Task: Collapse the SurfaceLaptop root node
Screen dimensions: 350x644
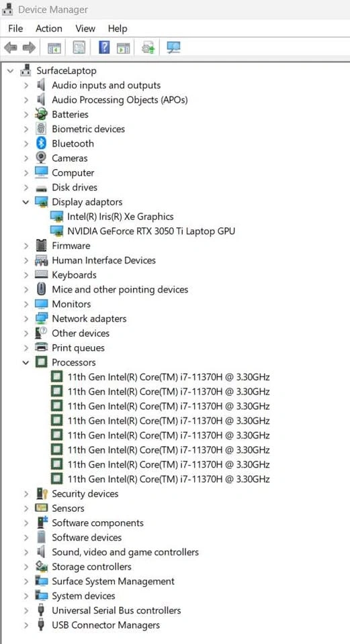Action: (10, 70)
